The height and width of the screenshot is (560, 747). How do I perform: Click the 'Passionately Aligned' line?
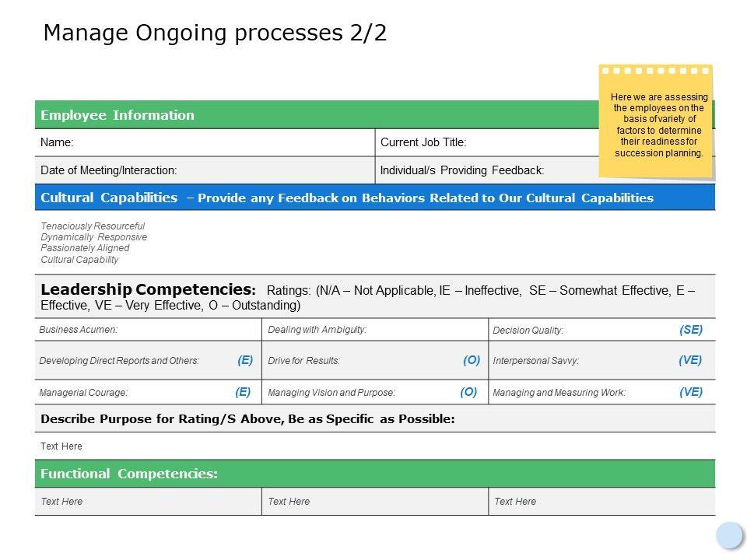(85, 248)
